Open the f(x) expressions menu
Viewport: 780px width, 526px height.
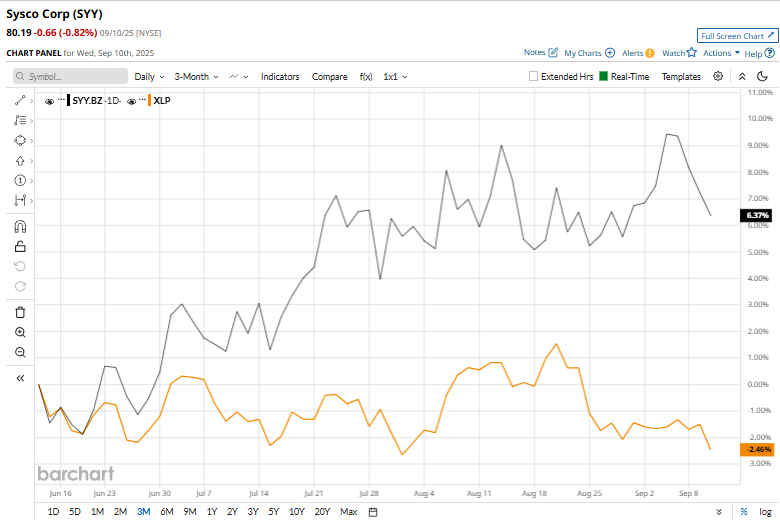tap(366, 77)
